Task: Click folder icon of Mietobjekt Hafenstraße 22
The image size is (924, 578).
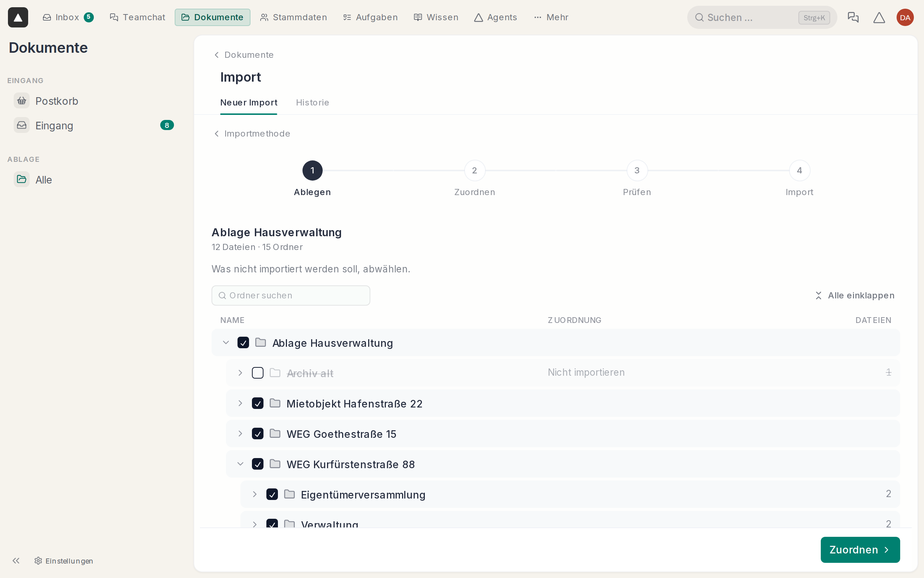Action: point(275,403)
